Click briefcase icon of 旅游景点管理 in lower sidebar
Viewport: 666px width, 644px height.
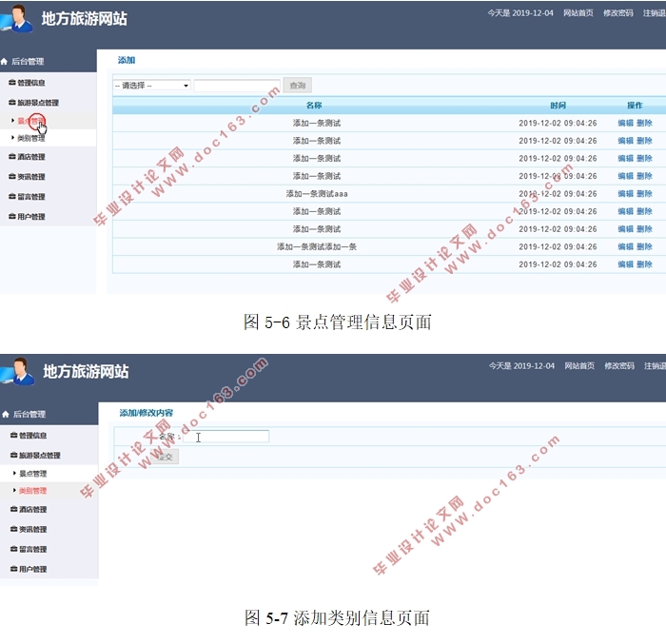[13, 455]
